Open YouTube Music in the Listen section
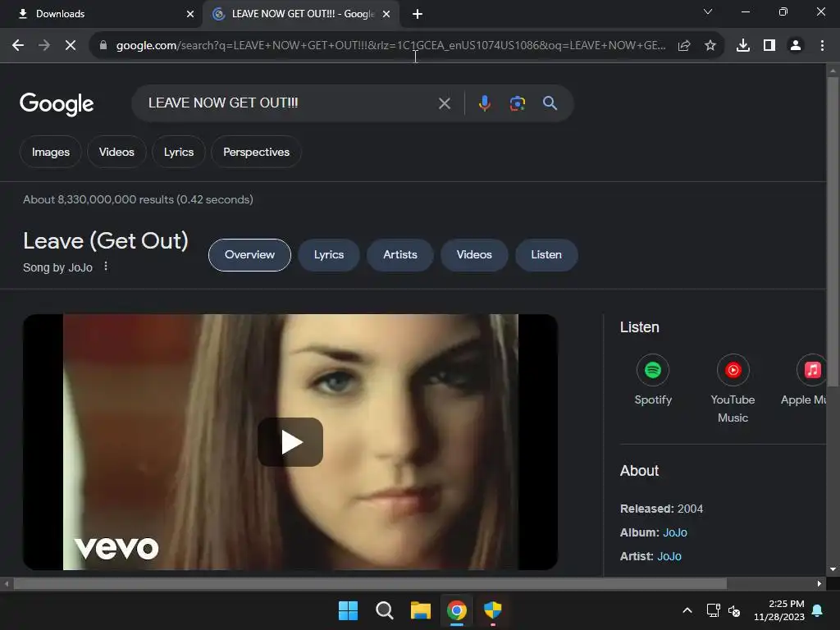The image size is (840, 630). point(733,389)
